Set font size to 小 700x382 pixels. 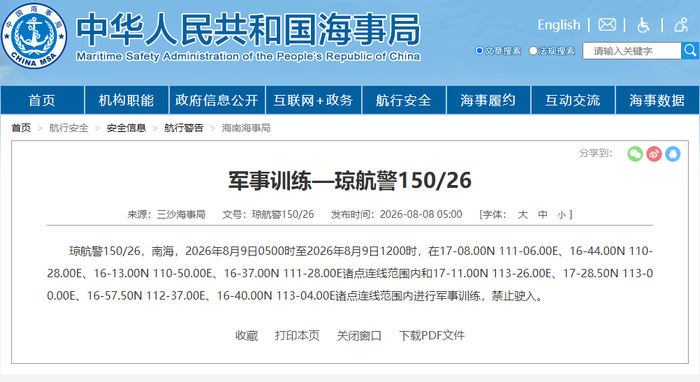coord(561,215)
